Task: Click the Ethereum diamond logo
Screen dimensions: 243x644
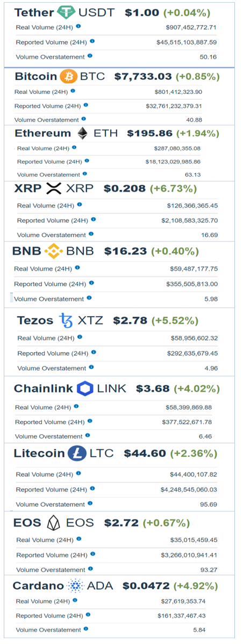Action: click(x=82, y=133)
